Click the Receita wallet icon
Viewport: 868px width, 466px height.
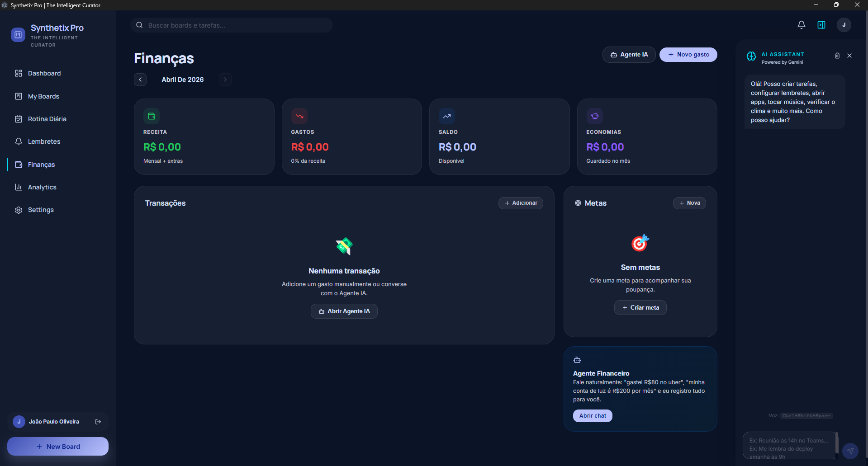(152, 116)
